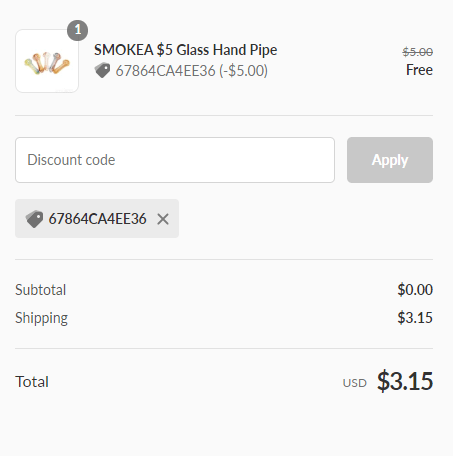The image size is (453, 456).
Task: Click the large $3.15 total amount
Action: pyautogui.click(x=405, y=381)
